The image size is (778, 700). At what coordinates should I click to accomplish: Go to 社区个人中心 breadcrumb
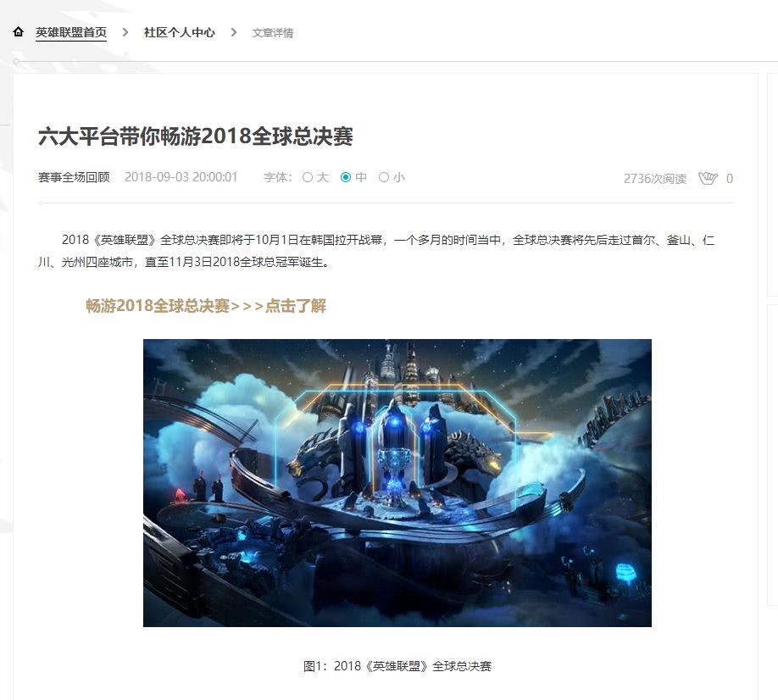(x=179, y=33)
